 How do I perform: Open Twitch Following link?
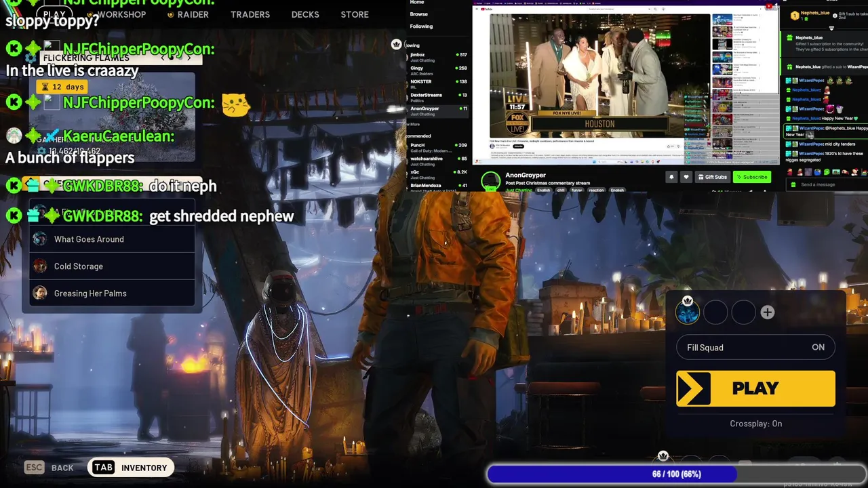point(421,26)
